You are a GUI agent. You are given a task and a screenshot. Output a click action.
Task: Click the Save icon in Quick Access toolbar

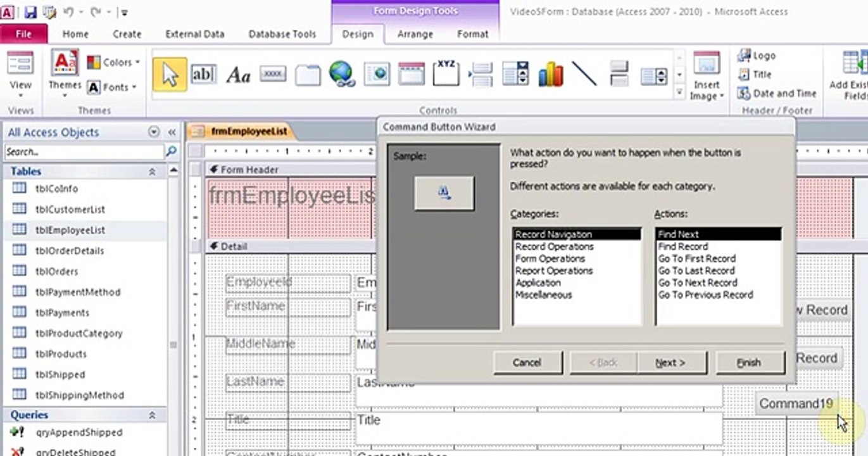30,12
